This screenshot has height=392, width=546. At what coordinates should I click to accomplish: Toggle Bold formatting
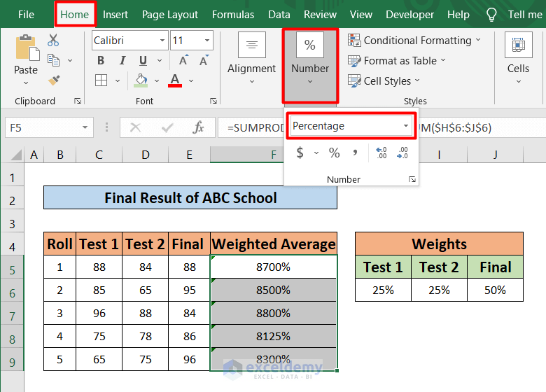(101, 61)
